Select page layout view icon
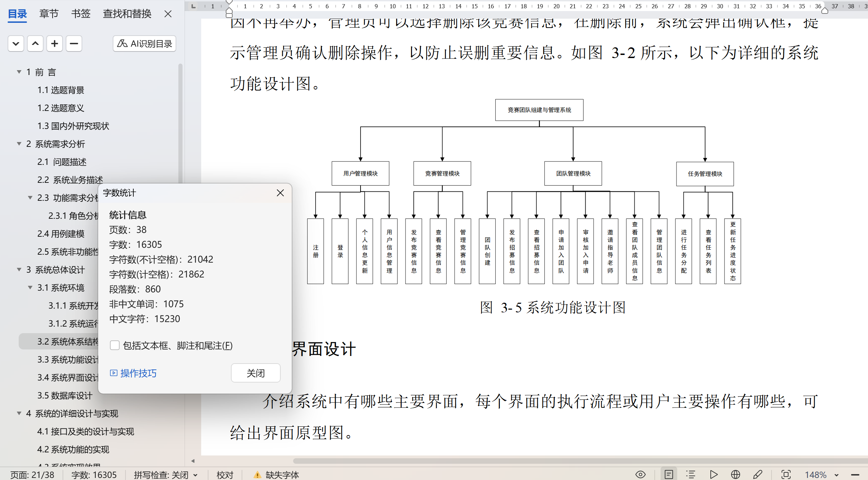Viewport: 868px width, 480px height. [x=669, y=474]
